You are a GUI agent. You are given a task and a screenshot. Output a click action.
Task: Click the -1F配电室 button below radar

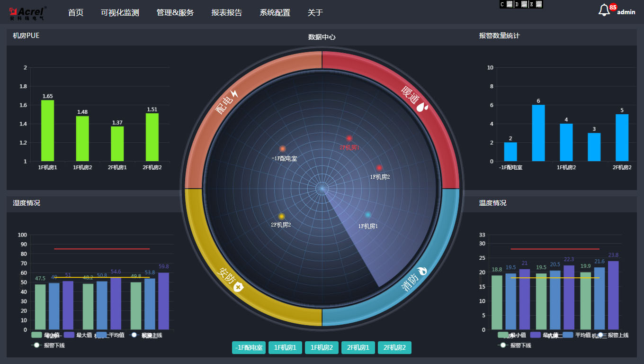pyautogui.click(x=249, y=347)
